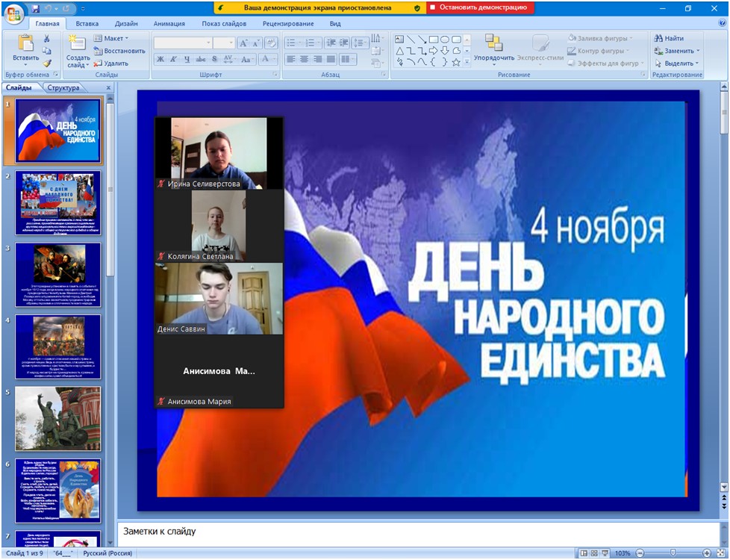This screenshot has width=730, height=560.
Task: Select the Isosceles Triangle shape in gallery
Action: 399,51
